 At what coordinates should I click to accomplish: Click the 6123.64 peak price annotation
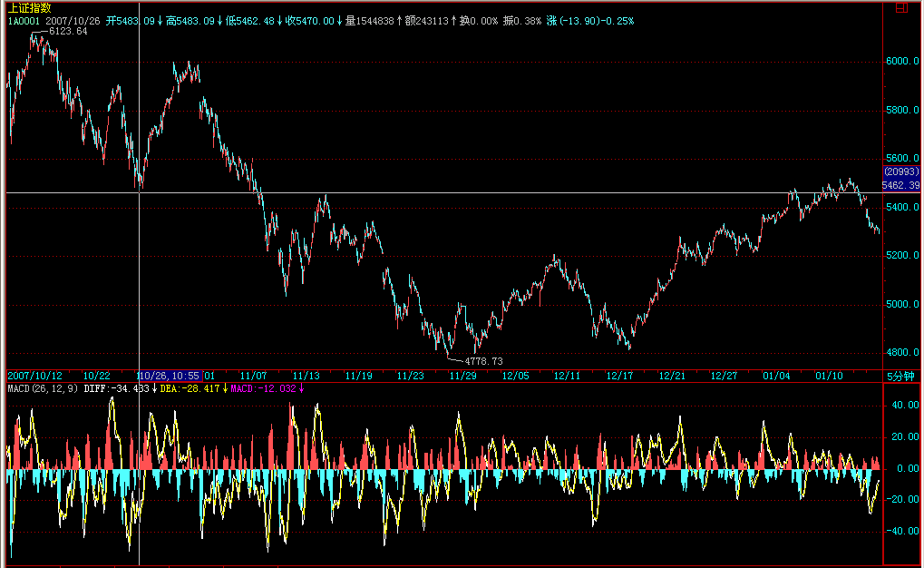68,32
